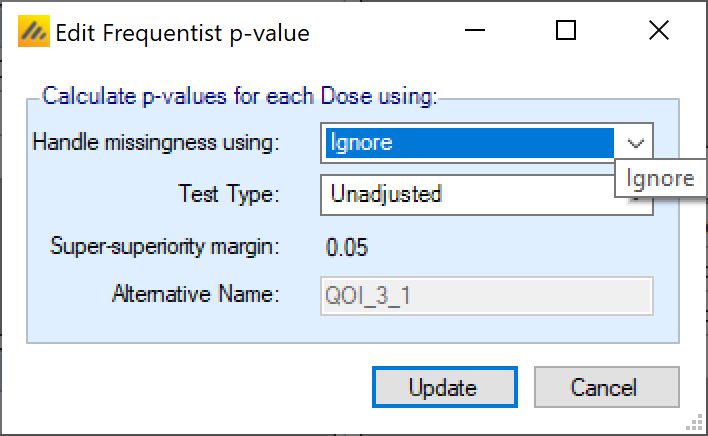The height and width of the screenshot is (436, 708).
Task: Click the Edit Frequentist p-value title text
Action: coord(182,33)
